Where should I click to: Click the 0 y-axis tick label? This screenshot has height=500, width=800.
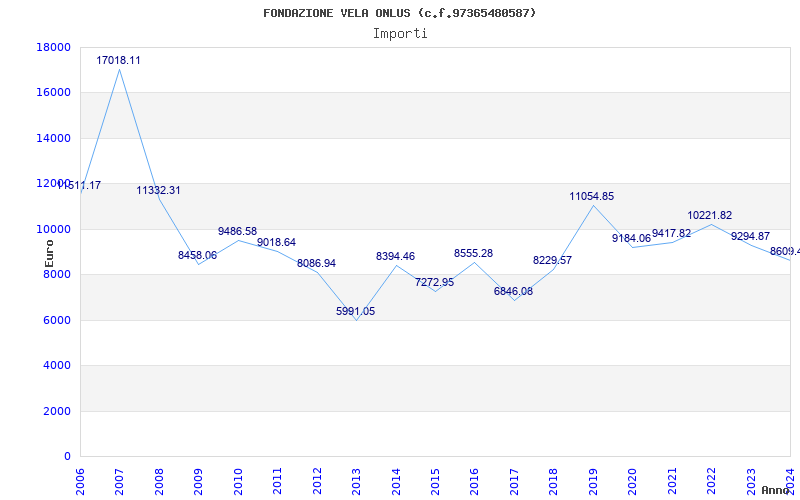(67, 457)
